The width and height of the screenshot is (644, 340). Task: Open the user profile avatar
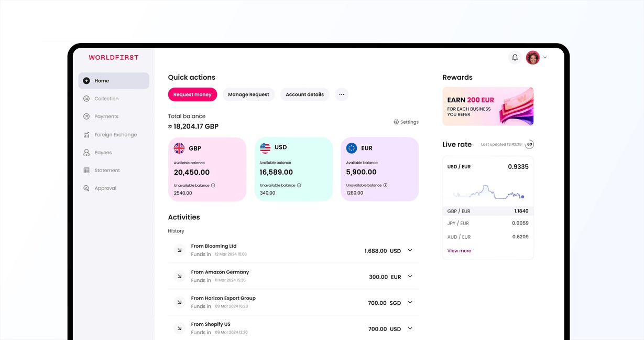(x=532, y=58)
